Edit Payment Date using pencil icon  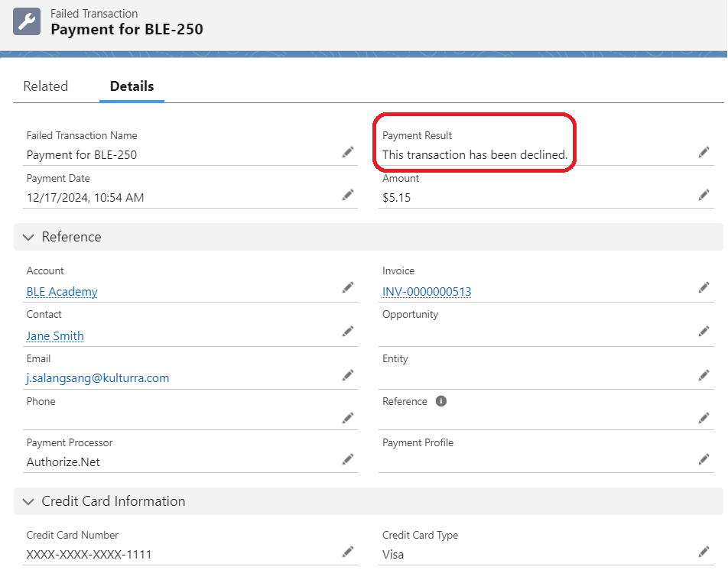tap(348, 196)
